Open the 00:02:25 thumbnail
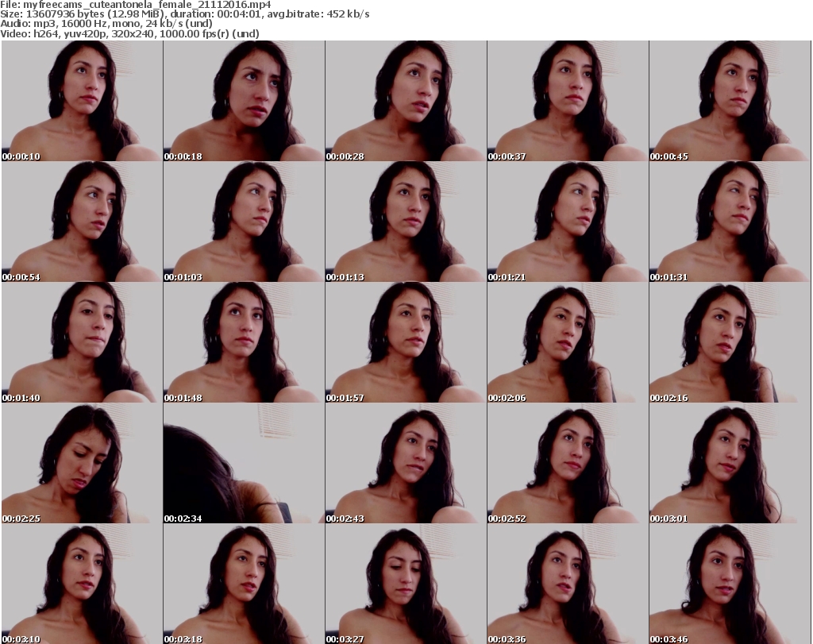 (82, 464)
